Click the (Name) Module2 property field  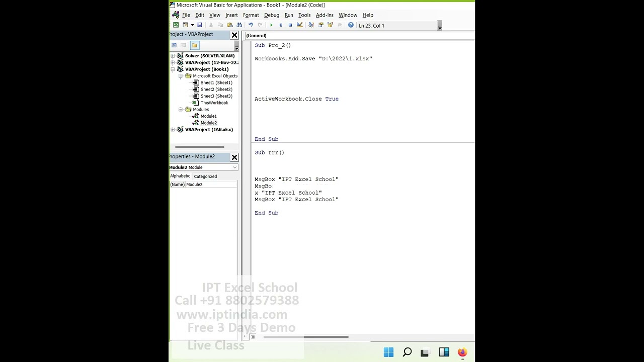click(203, 185)
